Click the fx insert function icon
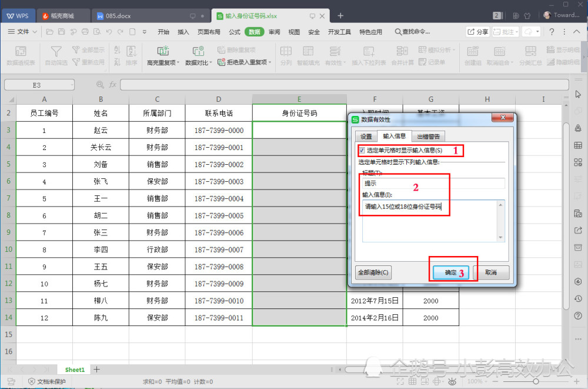The width and height of the screenshot is (588, 389). pos(112,85)
